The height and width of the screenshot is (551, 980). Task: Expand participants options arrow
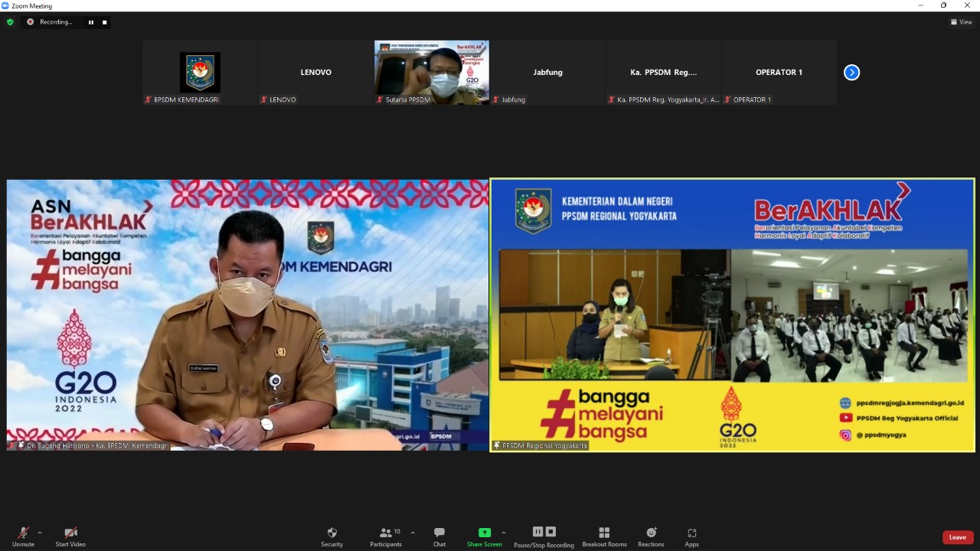413,533
